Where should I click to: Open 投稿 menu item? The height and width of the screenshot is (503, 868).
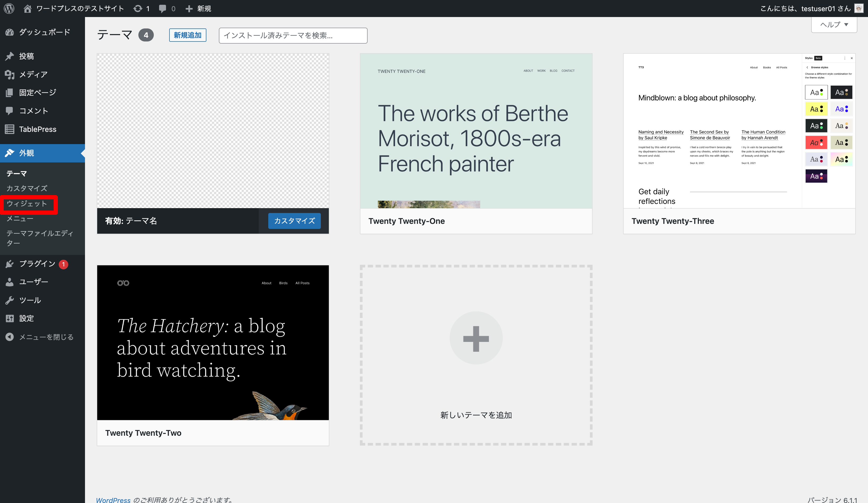click(x=42, y=56)
